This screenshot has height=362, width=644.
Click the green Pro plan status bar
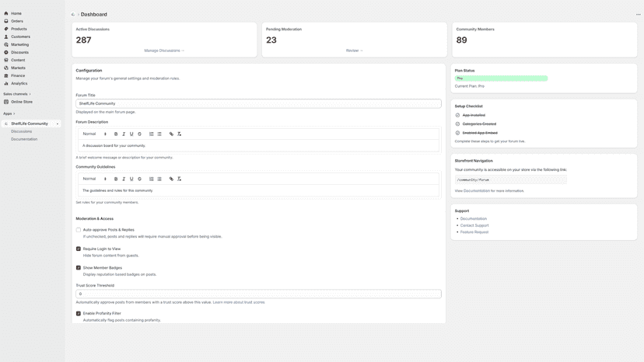(x=501, y=78)
